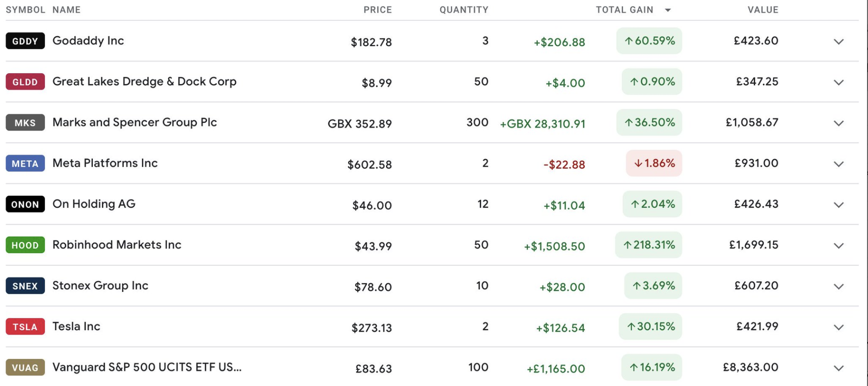Click the META ticker badge
This screenshot has width=868, height=386.
[x=25, y=163]
